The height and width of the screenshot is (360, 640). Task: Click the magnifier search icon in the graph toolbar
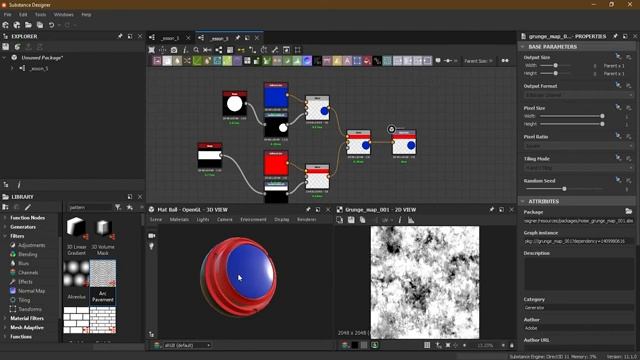[196, 50]
